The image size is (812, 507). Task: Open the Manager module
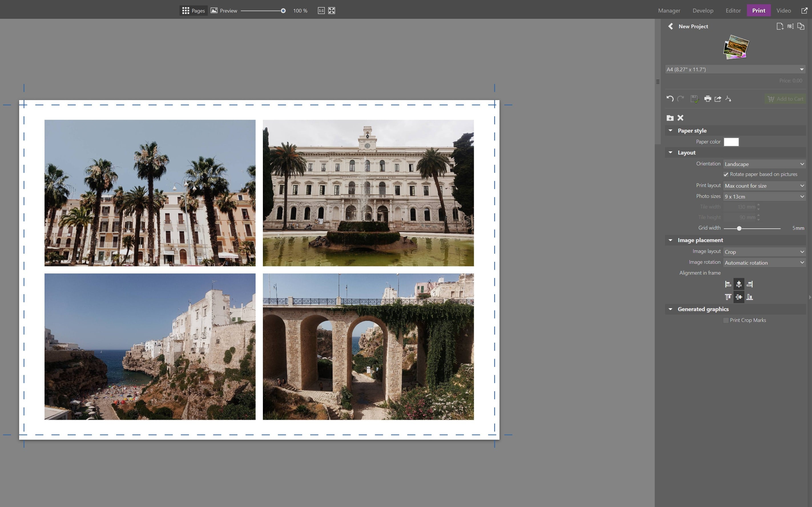click(x=668, y=10)
